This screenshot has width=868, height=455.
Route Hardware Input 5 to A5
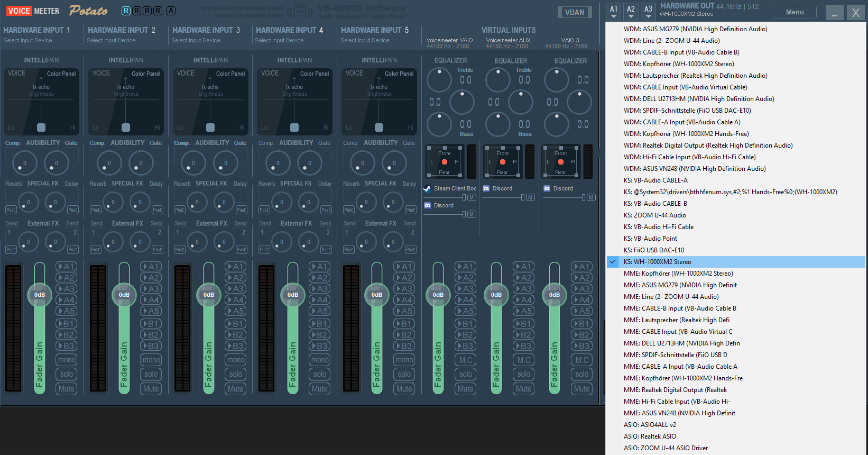(404, 311)
